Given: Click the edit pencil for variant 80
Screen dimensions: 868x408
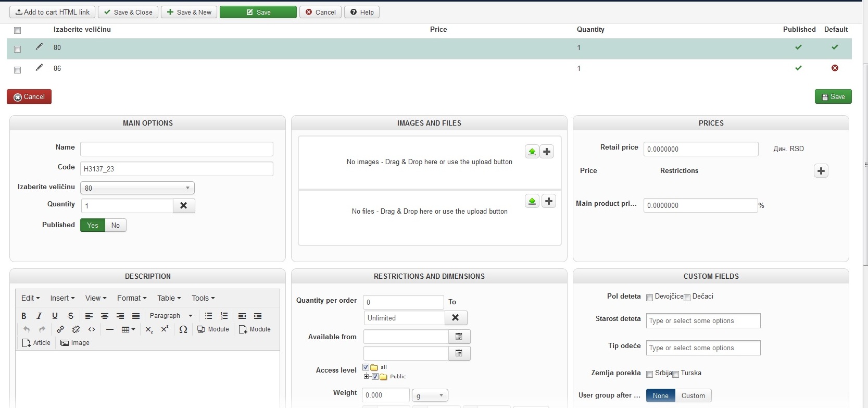Looking at the screenshot, I should [39, 47].
